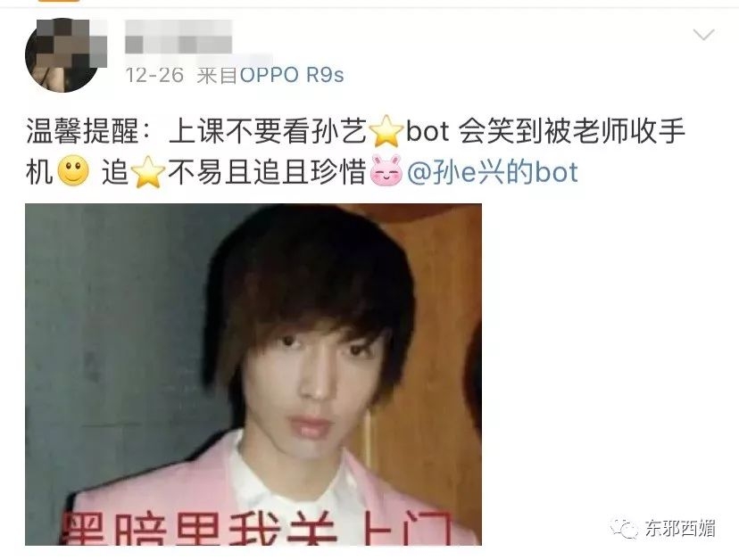Image resolution: width=739 pixels, height=560 pixels.
Task: View the attached meme photo full size
Action: pos(253,375)
